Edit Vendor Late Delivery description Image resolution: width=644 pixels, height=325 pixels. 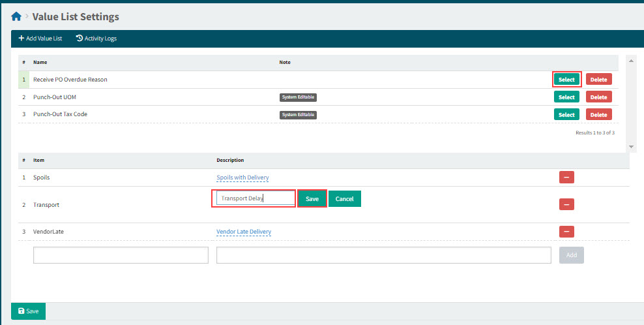point(244,232)
